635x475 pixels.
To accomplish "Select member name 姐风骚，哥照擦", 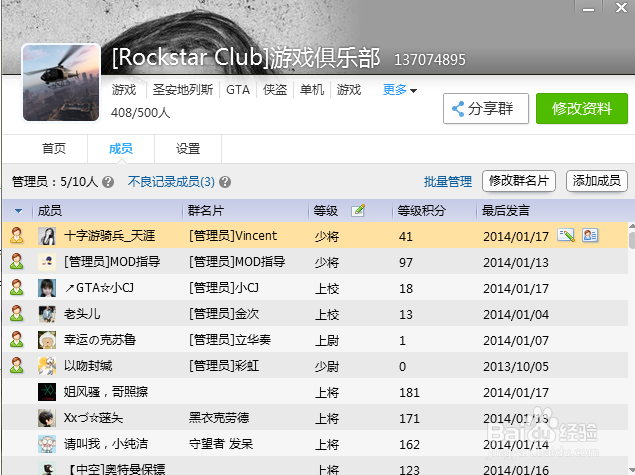I will point(106,392).
